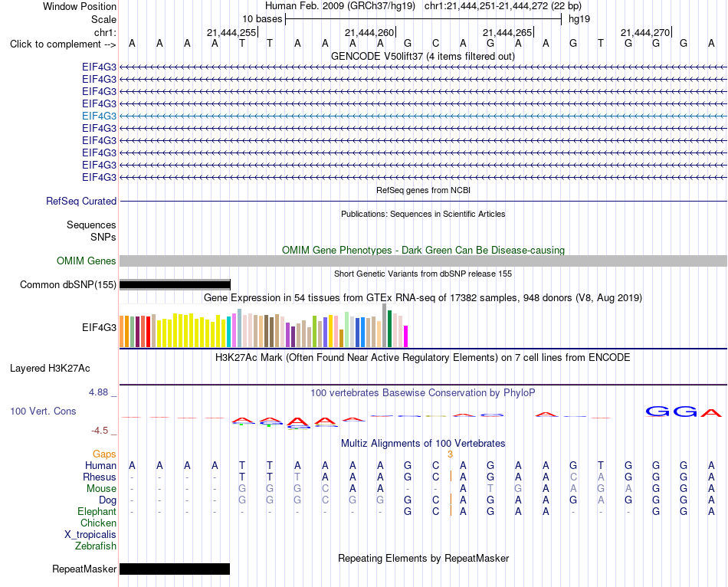Click the dark green bar in GTEx chart
Image resolution: width=728 pixels, height=587 pixels.
[390, 329]
